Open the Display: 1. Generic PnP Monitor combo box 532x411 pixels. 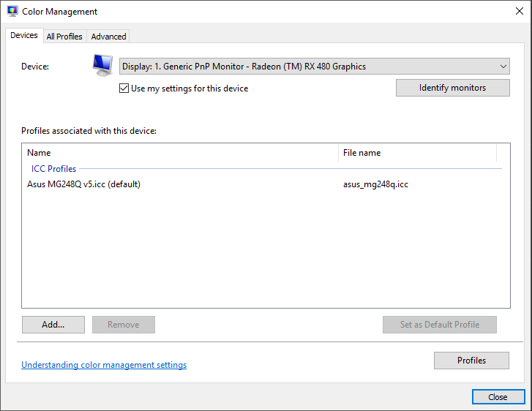click(314, 67)
